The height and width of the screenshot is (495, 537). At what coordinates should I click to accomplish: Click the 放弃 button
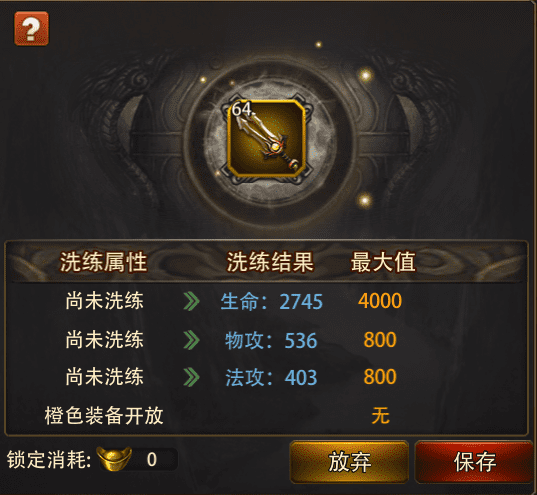pos(349,462)
